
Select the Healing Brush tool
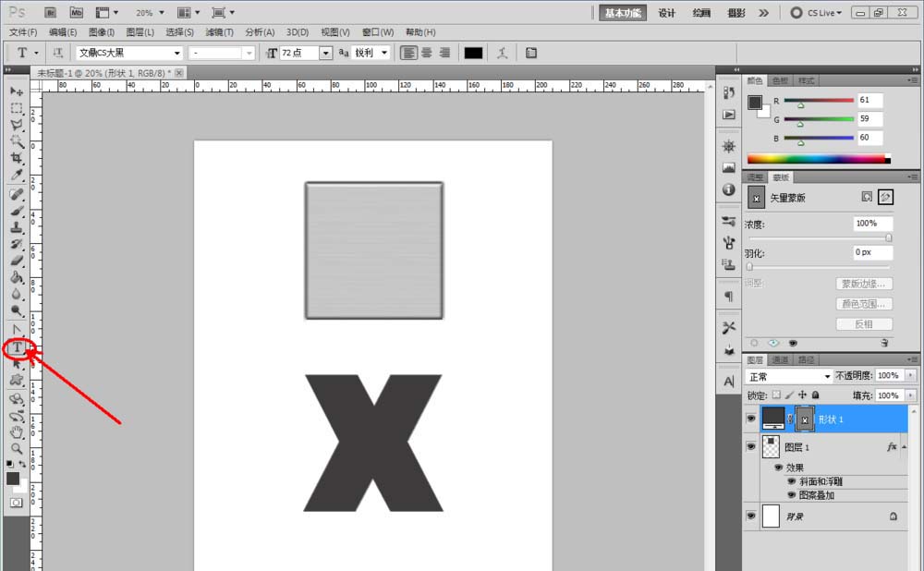[x=17, y=194]
